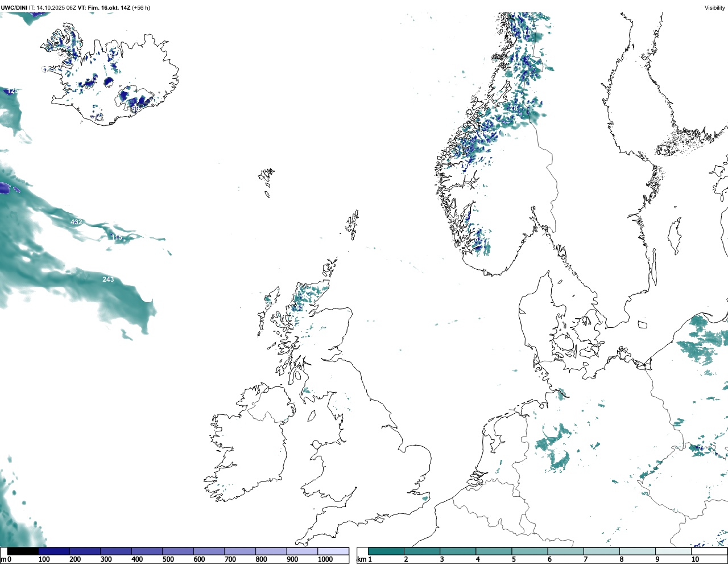The height and width of the screenshot is (564, 728).
Task: Click the '28' value over Norway
Action: coord(514,108)
